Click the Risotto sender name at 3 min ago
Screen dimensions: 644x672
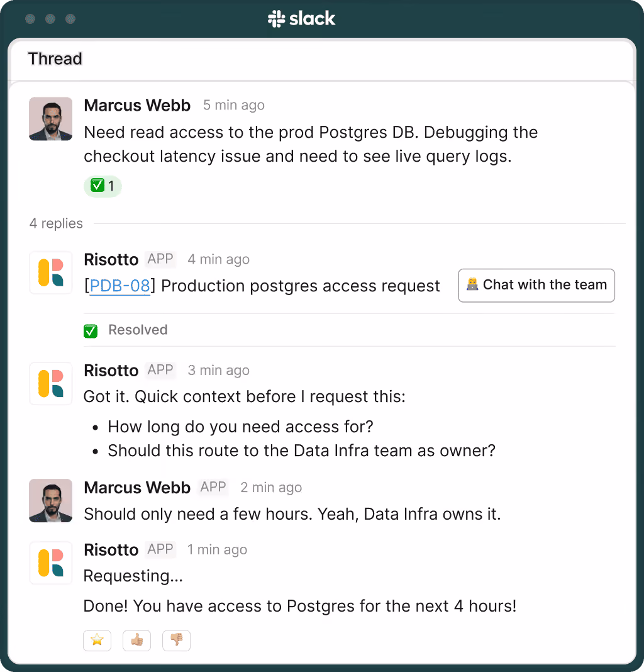(111, 370)
